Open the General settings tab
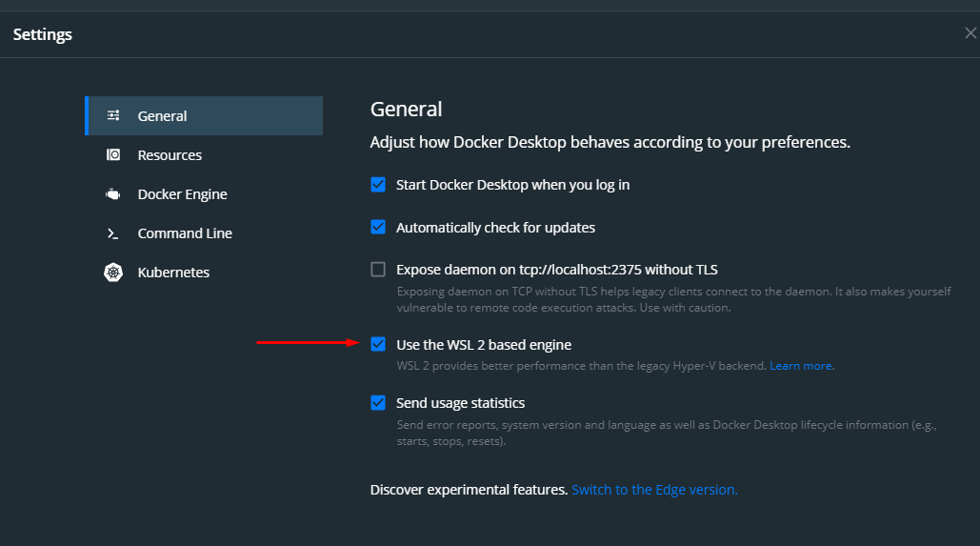The image size is (980, 546). pyautogui.click(x=163, y=116)
